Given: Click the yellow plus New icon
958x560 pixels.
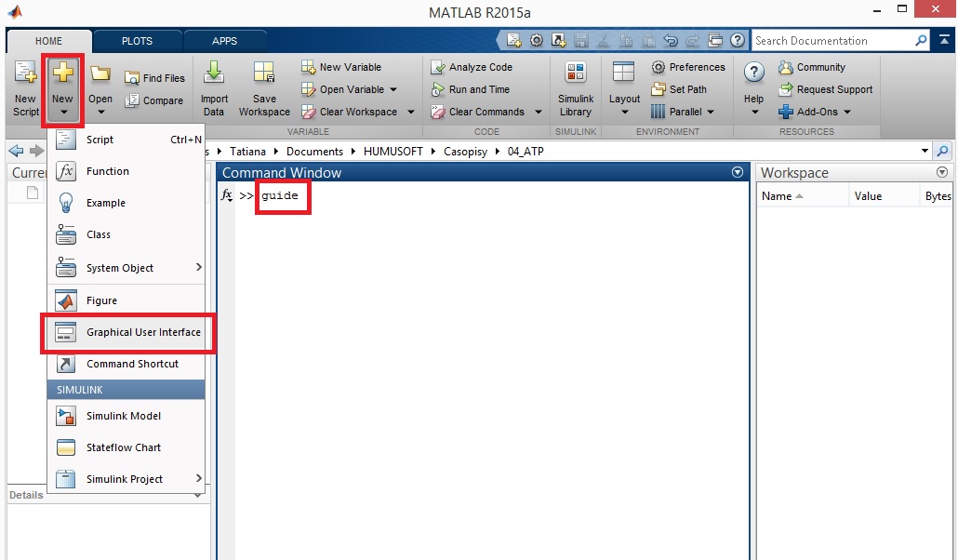Looking at the screenshot, I should (x=62, y=73).
